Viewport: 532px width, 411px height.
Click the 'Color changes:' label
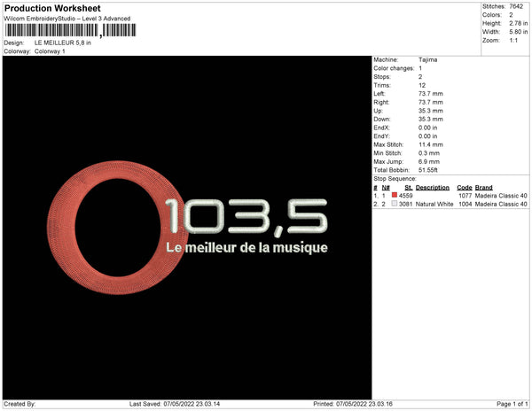(x=394, y=68)
